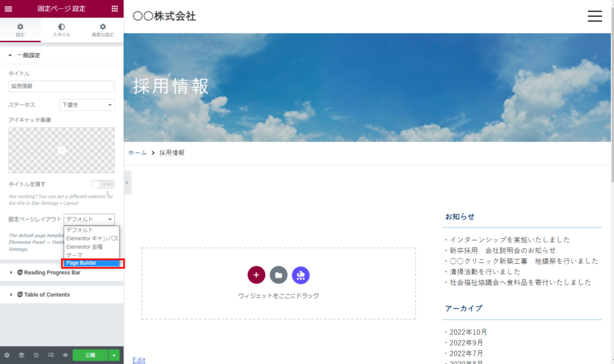Expand the Table of Contents section
This screenshot has width=614, height=364.
tap(47, 294)
